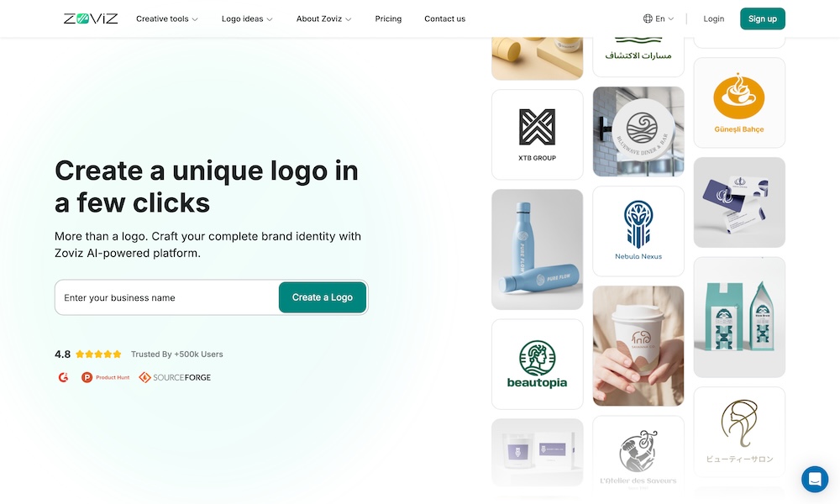Go to the Pricing page
The image size is (840, 504).
point(388,18)
